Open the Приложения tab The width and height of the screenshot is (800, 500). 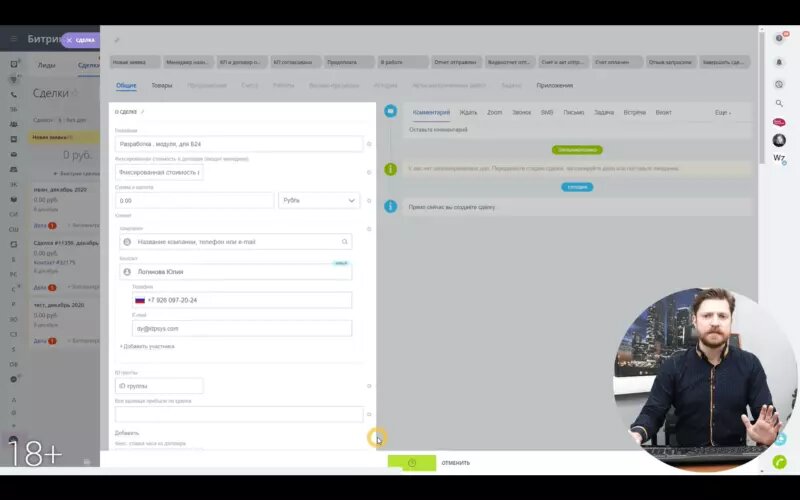coord(555,86)
